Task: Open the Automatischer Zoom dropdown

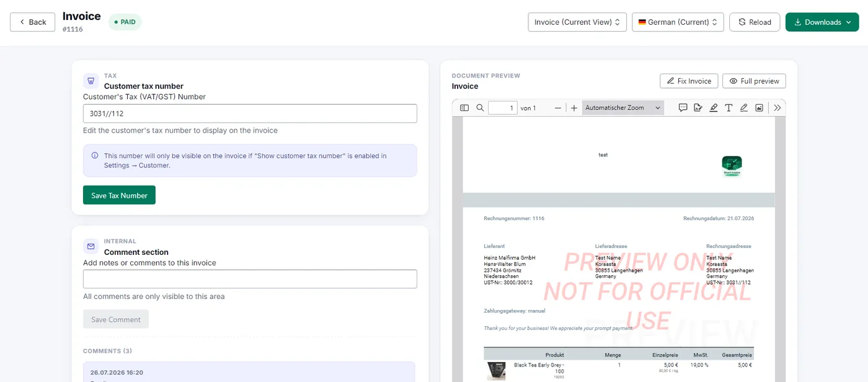Action: point(622,108)
